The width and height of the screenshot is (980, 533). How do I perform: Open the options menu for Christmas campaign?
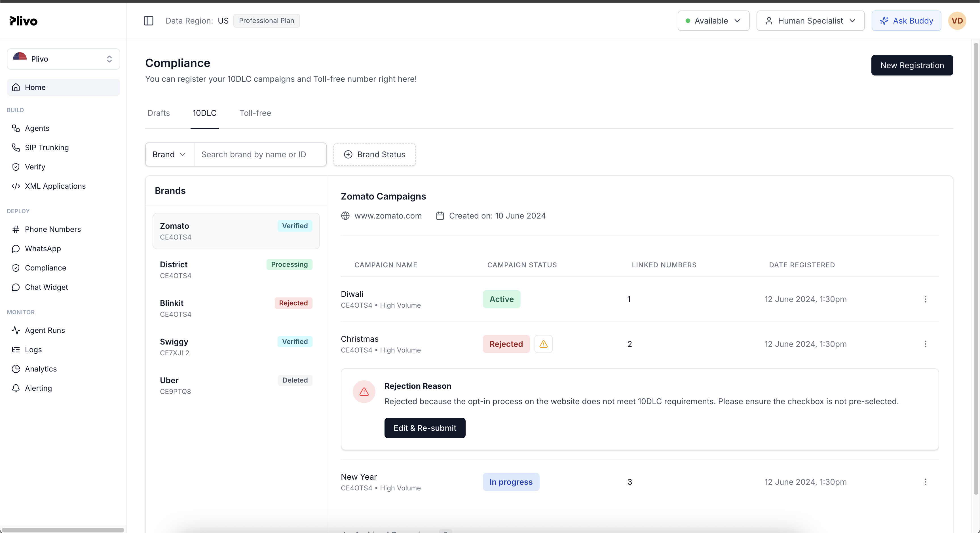[925, 344]
